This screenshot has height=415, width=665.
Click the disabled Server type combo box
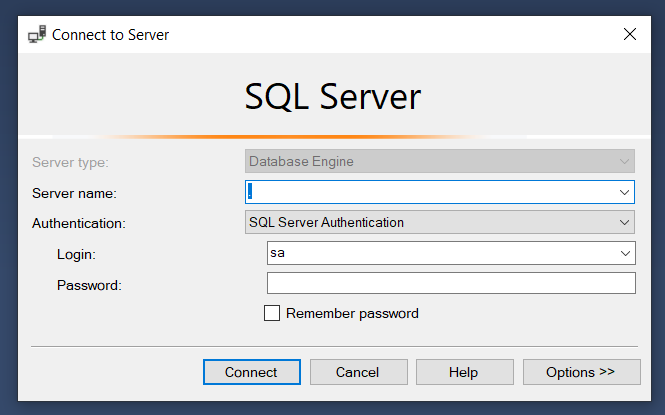tap(440, 161)
